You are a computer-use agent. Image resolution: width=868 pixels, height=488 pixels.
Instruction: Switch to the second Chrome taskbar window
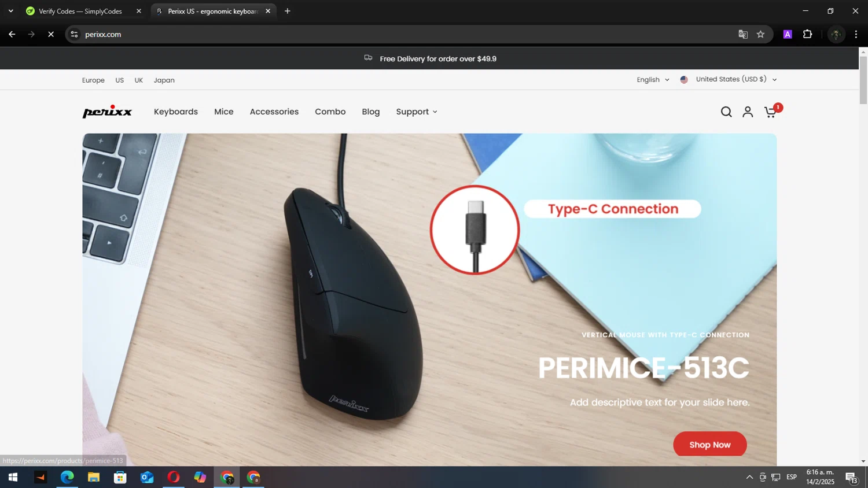click(x=253, y=477)
